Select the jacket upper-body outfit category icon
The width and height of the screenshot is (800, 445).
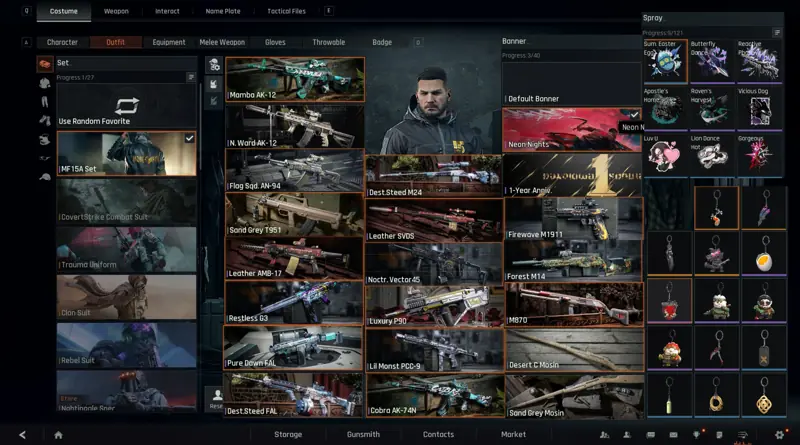coord(45,83)
